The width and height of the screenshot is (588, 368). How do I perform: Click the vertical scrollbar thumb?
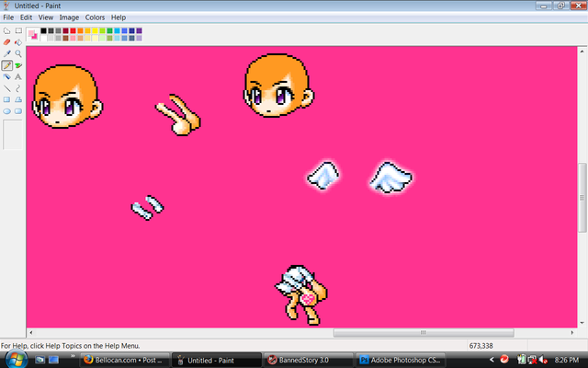click(x=582, y=198)
